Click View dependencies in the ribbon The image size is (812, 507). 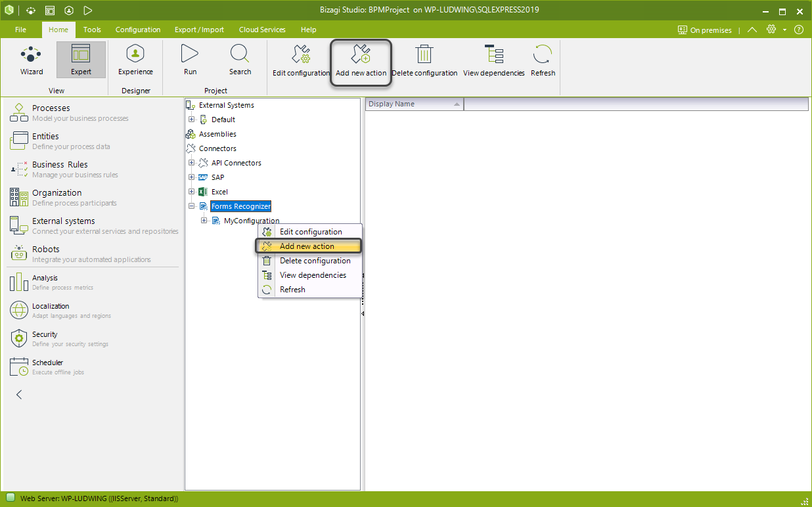(x=494, y=60)
